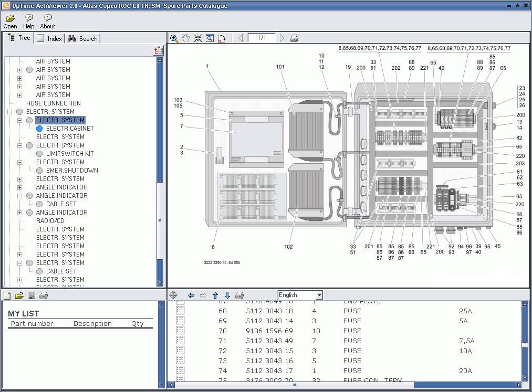Open the English language dropdown
Image resolution: width=532 pixels, height=392 pixels.
319,295
